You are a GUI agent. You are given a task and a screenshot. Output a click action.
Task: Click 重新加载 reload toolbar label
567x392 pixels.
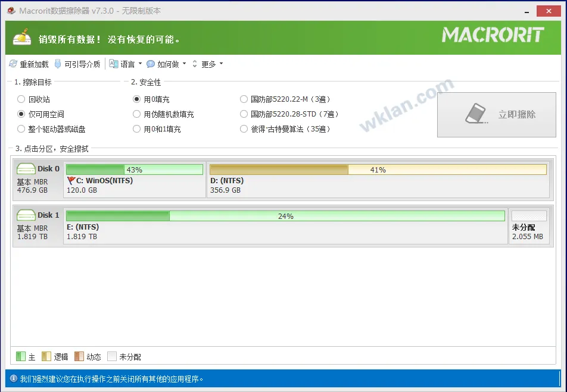pyautogui.click(x=34, y=64)
